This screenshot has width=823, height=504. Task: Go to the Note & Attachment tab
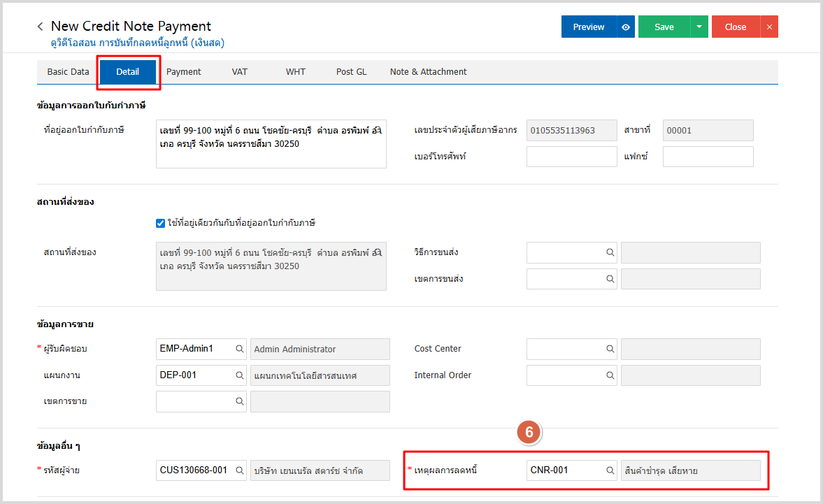coord(428,72)
